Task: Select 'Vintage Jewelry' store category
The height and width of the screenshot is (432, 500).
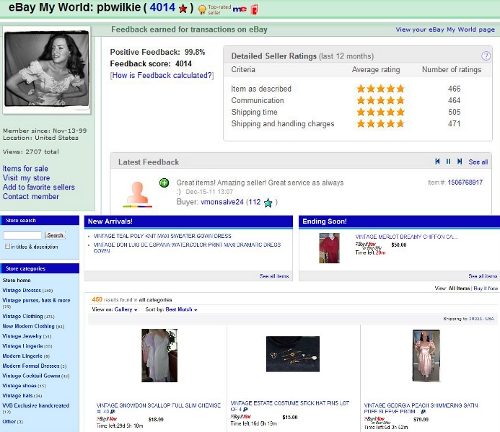Action: [x=22, y=336]
